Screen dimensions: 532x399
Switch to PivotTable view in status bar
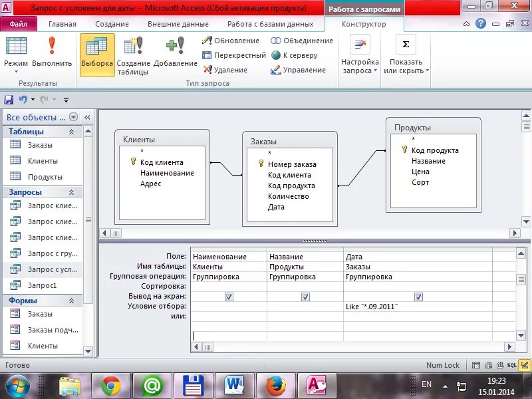(x=488, y=365)
